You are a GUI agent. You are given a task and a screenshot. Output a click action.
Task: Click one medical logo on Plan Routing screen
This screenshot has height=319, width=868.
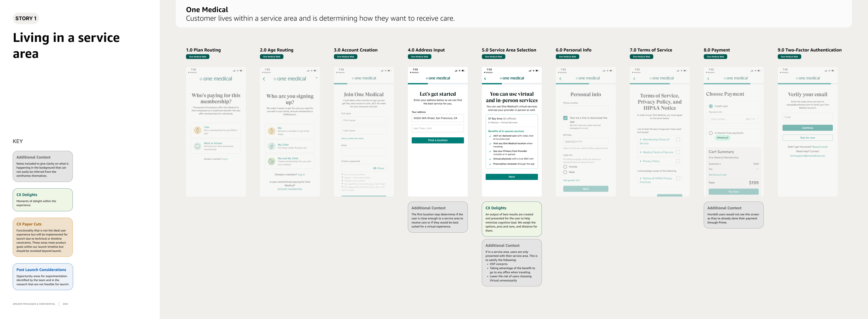pos(216,79)
